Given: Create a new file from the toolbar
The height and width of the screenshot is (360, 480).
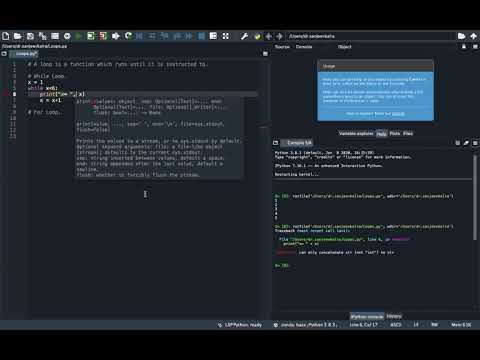Looking at the screenshot, I should click(6, 36).
